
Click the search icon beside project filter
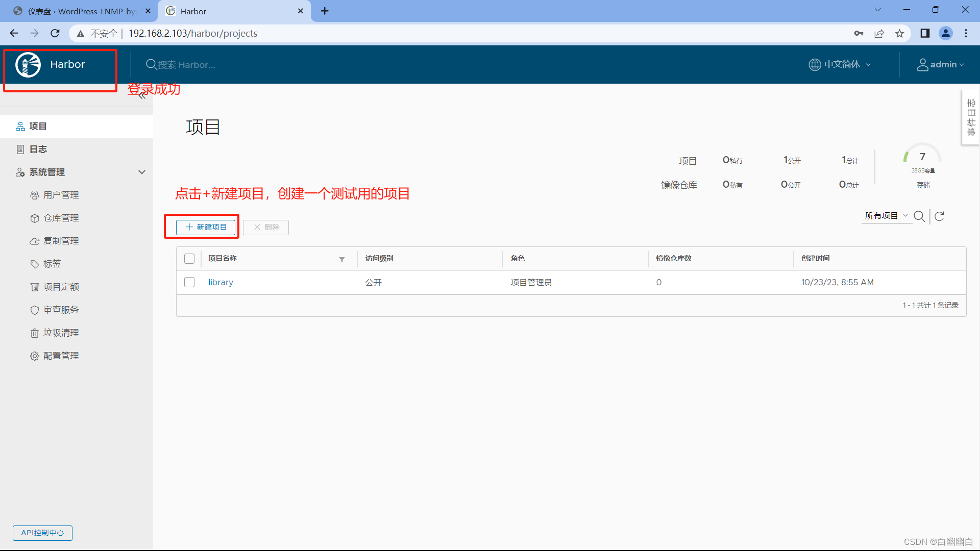[x=919, y=216]
